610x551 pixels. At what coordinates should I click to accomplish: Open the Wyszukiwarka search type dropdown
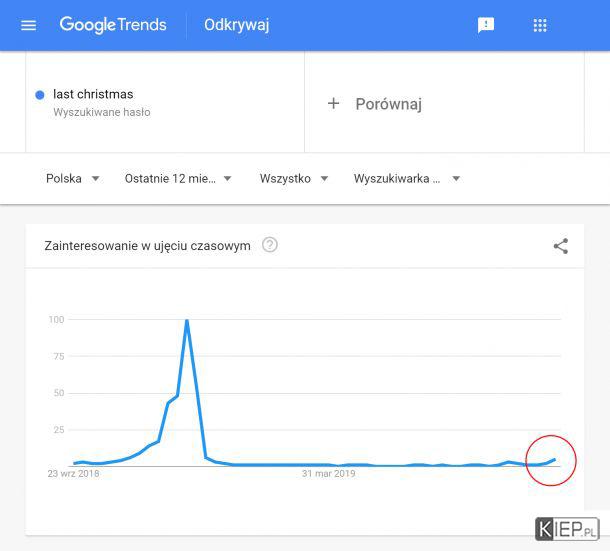click(407, 179)
